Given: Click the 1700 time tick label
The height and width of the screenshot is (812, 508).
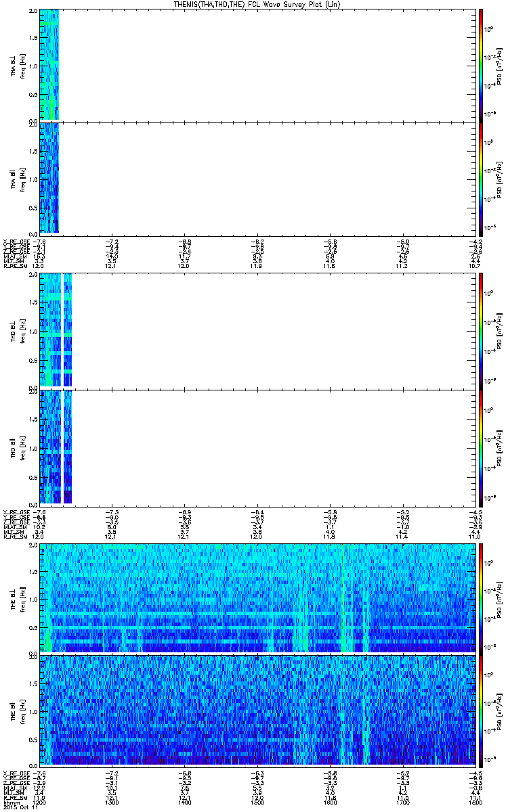Looking at the screenshot, I should point(403,803).
